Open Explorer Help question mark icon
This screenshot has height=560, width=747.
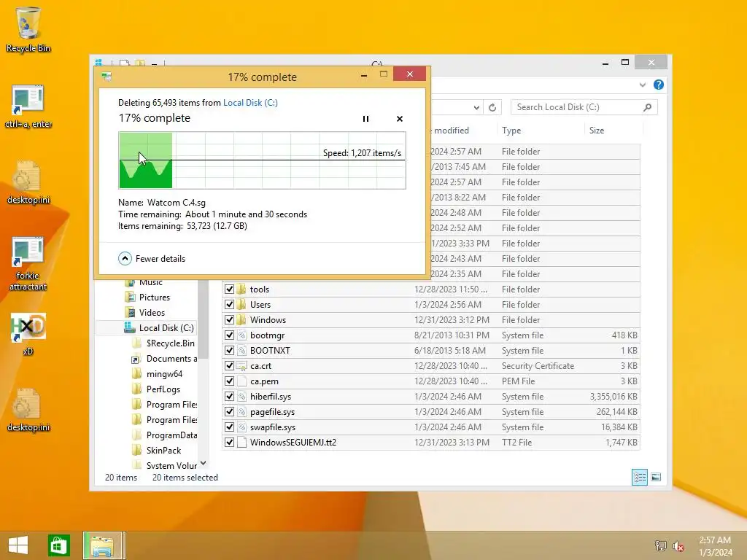coord(659,85)
